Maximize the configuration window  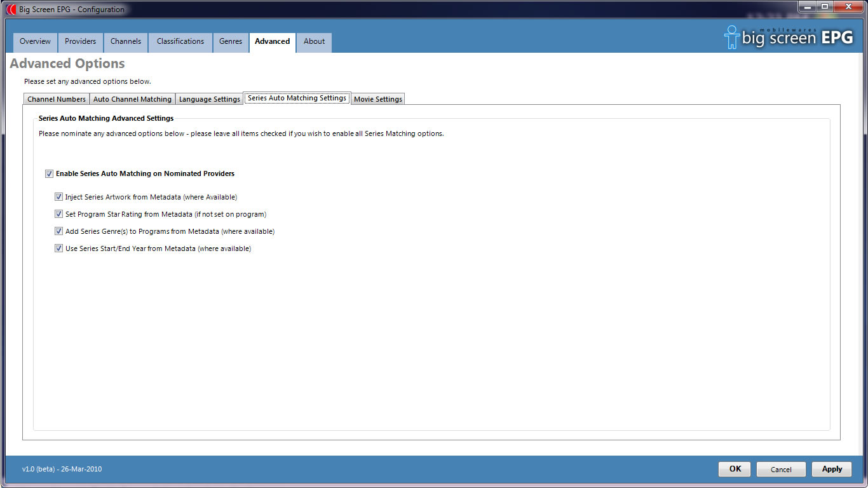pos(824,6)
